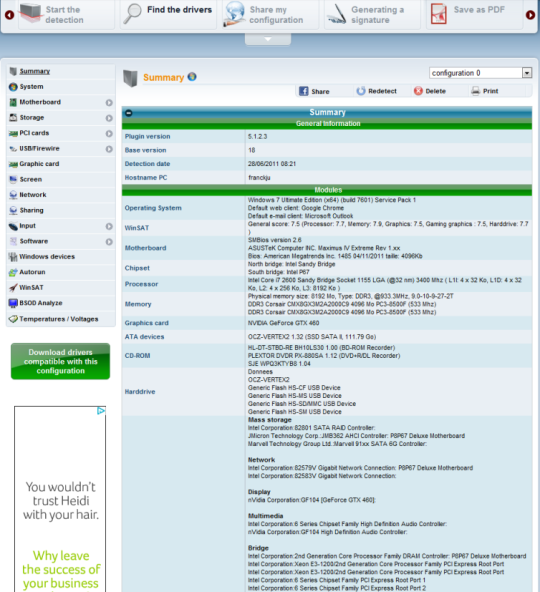Click the Generating a signature pen icon
Screen dimensions: 540x592
[x=336, y=14]
